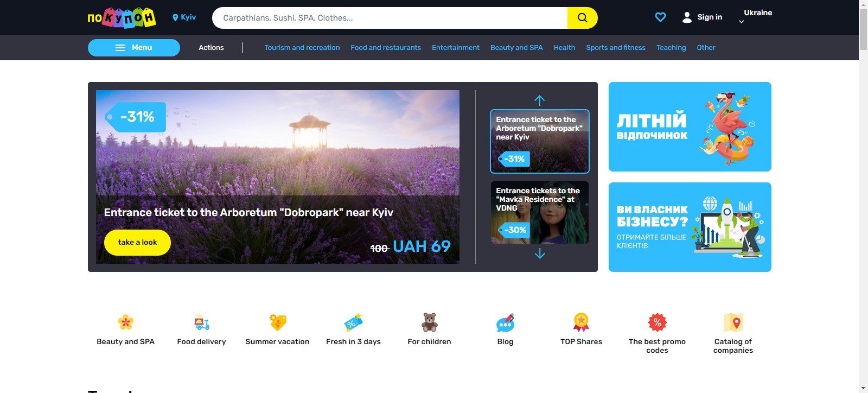Viewport: 868px width, 393px height.
Task: Click the best promo codes badge icon
Action: (x=657, y=322)
